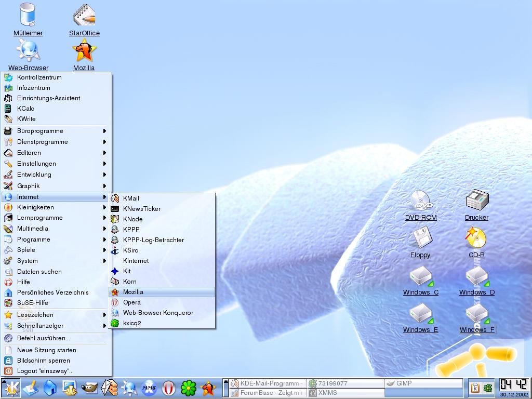Switch to GIMP taskbar window

tap(424, 383)
